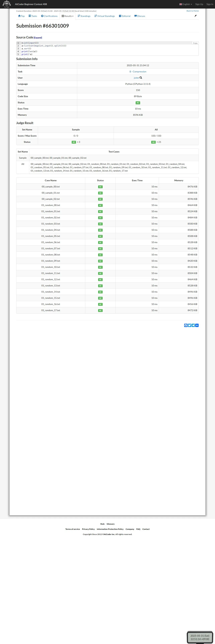Share on Facebook icon

186,325
